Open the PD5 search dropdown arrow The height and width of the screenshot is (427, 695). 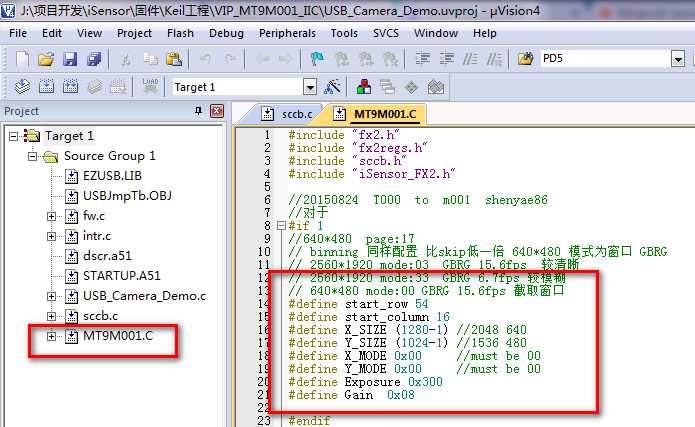(678, 59)
